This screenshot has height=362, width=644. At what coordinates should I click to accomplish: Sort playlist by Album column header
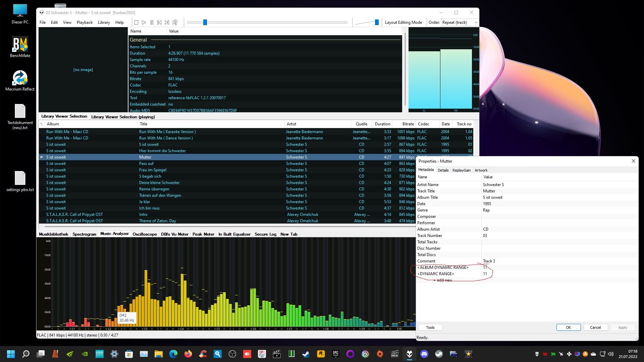tap(91, 124)
